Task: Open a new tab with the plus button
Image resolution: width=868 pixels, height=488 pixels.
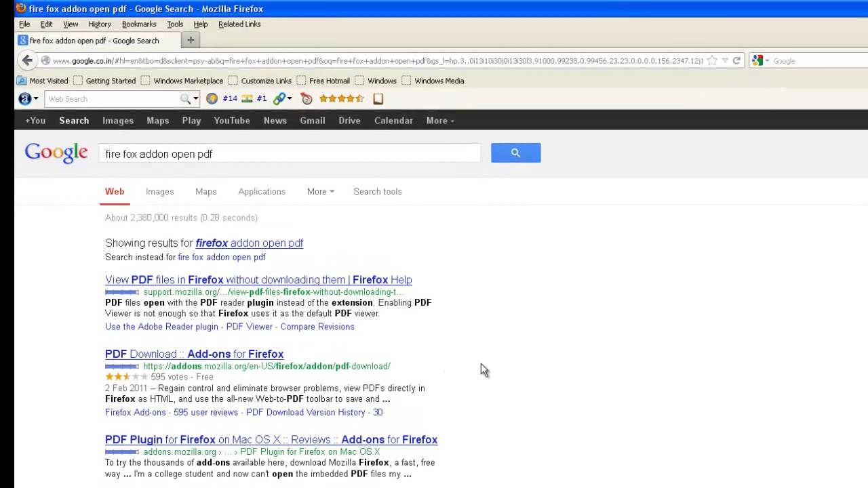Action: point(191,40)
